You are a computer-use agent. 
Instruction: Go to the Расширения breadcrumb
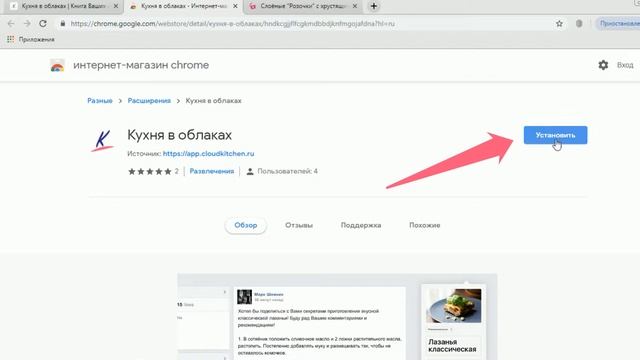tap(149, 100)
